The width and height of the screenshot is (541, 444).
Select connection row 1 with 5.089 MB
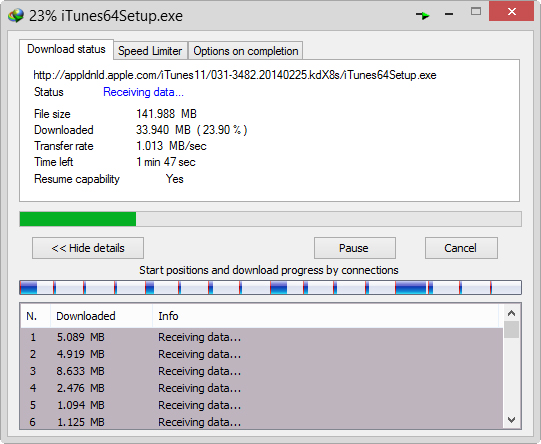click(262, 337)
